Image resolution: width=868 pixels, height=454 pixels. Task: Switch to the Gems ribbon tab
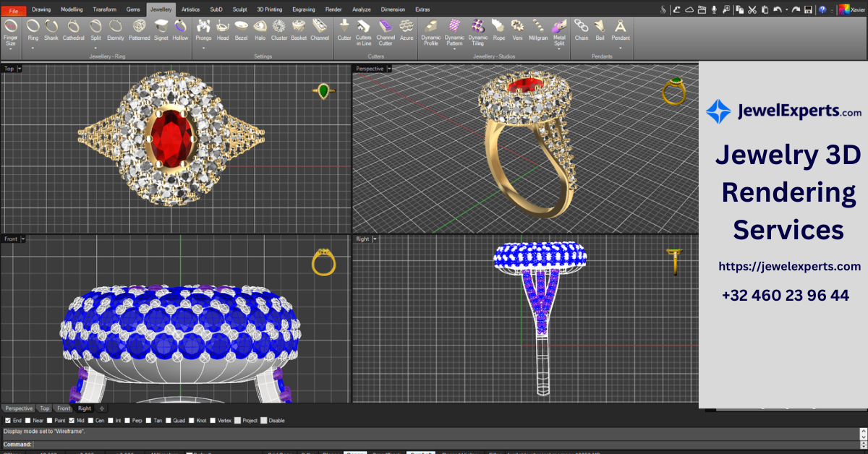pyautogui.click(x=133, y=9)
